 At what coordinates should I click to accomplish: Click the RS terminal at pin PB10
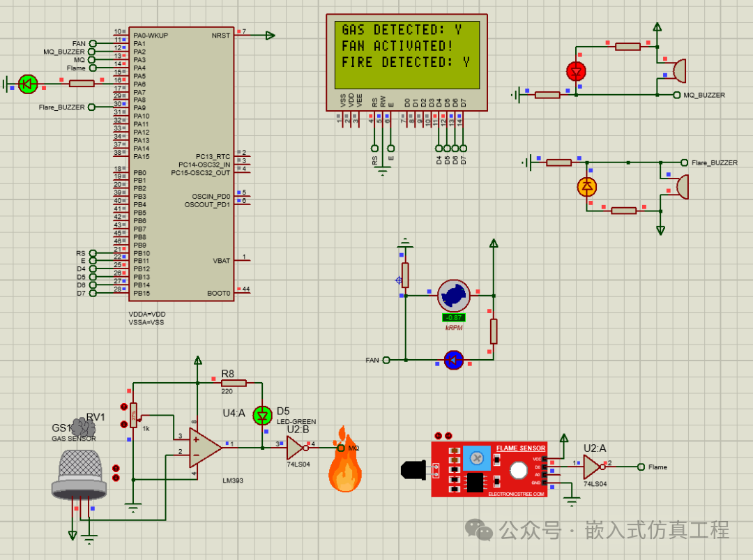tap(93, 253)
